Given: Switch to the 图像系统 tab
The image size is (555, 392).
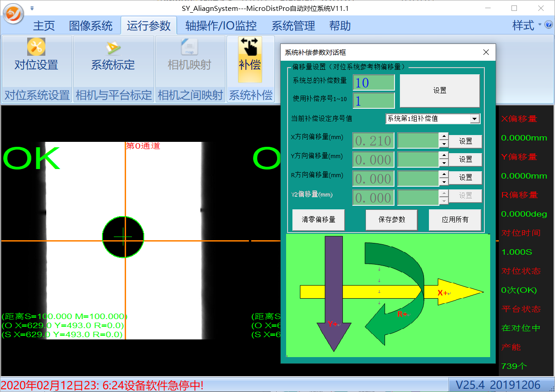Looking at the screenshot, I should click(91, 26).
